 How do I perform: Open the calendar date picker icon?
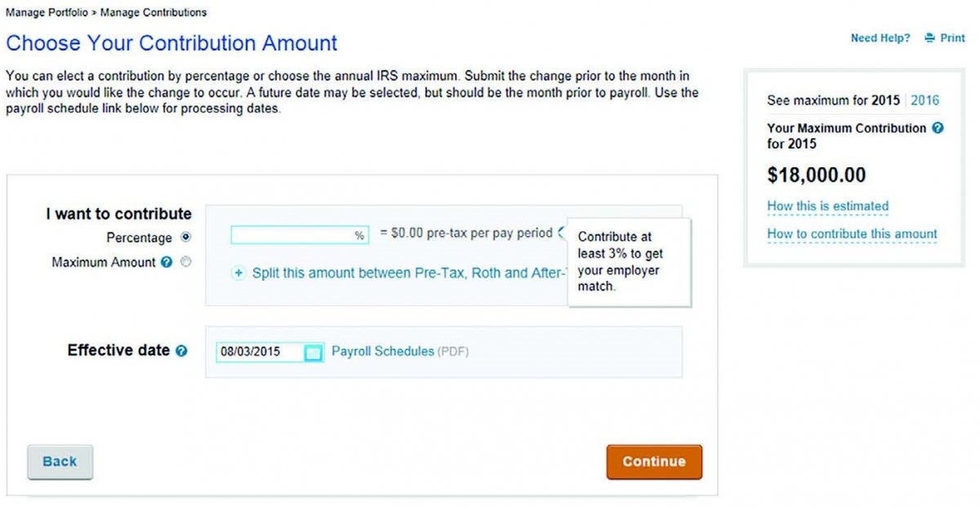(314, 353)
